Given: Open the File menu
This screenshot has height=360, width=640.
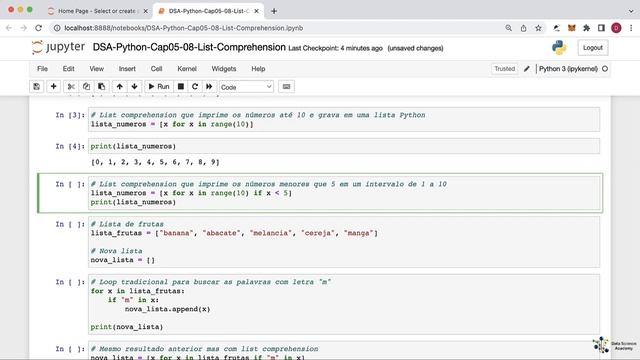Looking at the screenshot, I should [x=42, y=69].
